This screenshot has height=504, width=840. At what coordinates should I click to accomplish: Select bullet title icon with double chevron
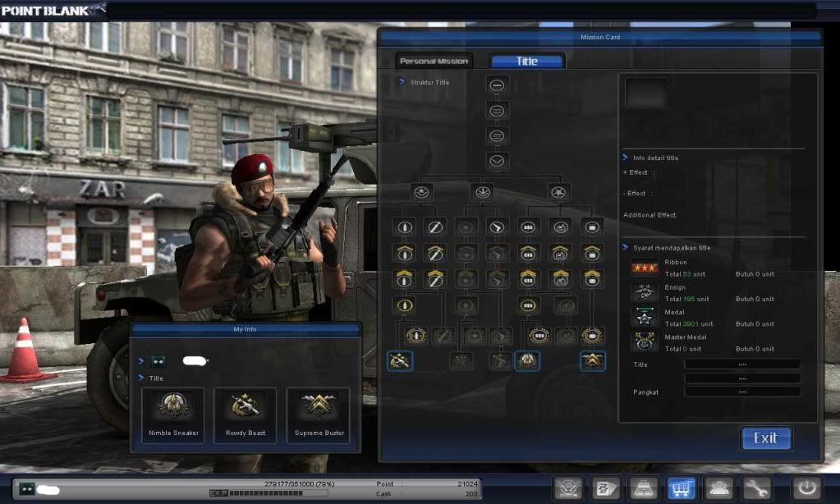point(405,278)
